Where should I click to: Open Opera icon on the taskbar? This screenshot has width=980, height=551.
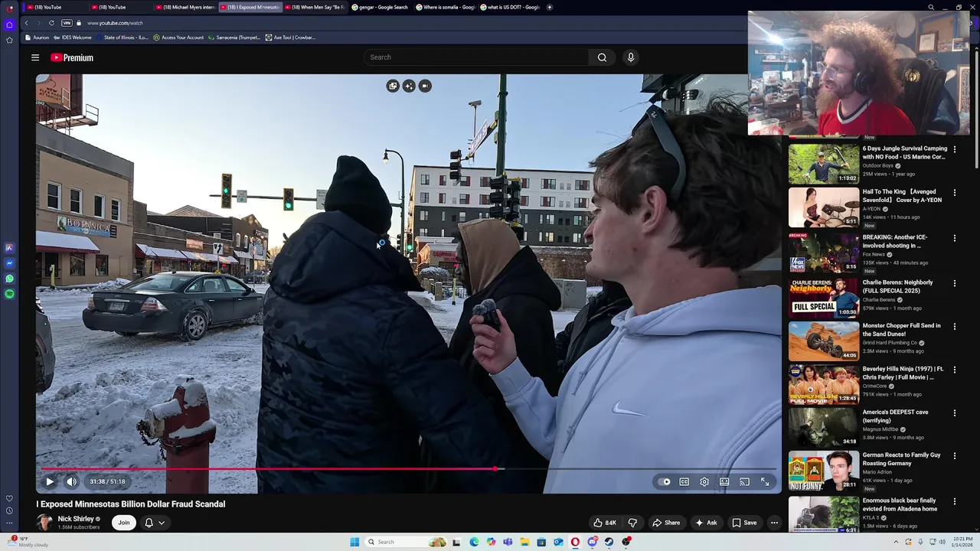575,542
